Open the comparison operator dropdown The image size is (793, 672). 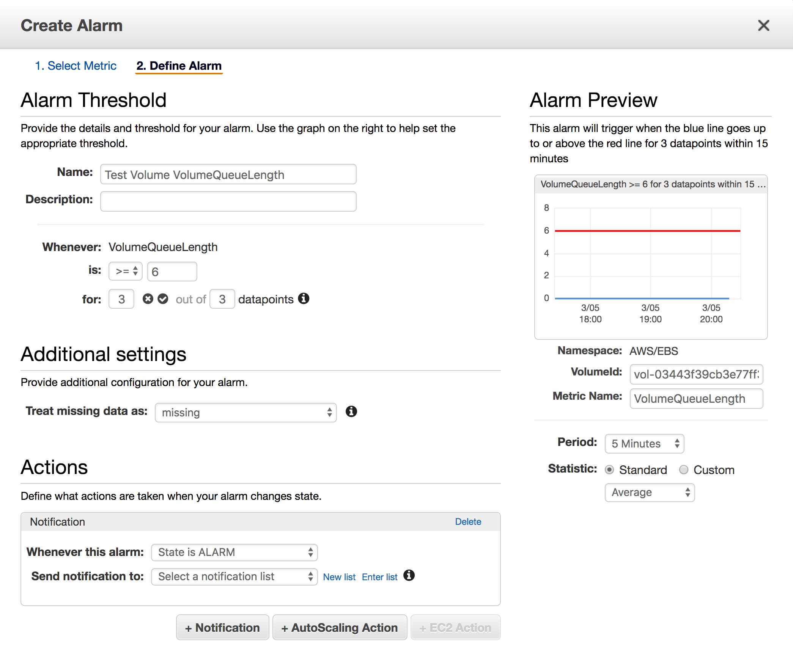[x=125, y=271]
